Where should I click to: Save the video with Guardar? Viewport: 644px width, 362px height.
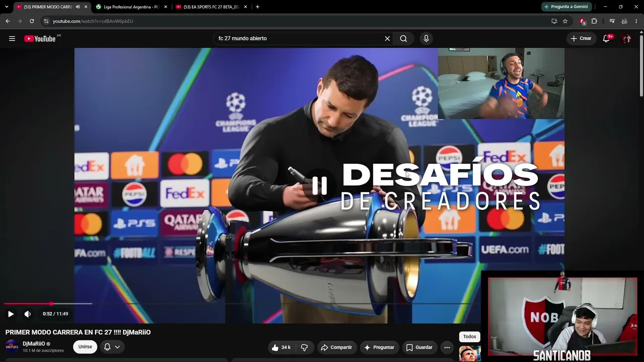419,347
